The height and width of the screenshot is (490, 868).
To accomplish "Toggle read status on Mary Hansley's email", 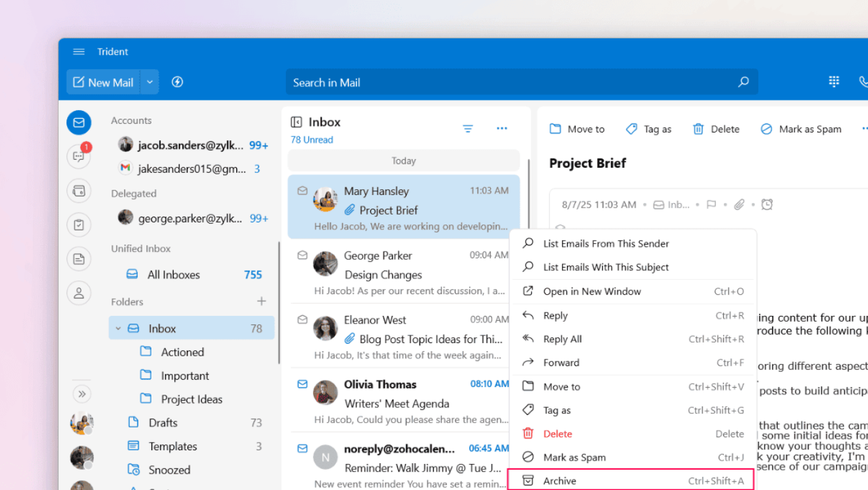I will pos(302,191).
